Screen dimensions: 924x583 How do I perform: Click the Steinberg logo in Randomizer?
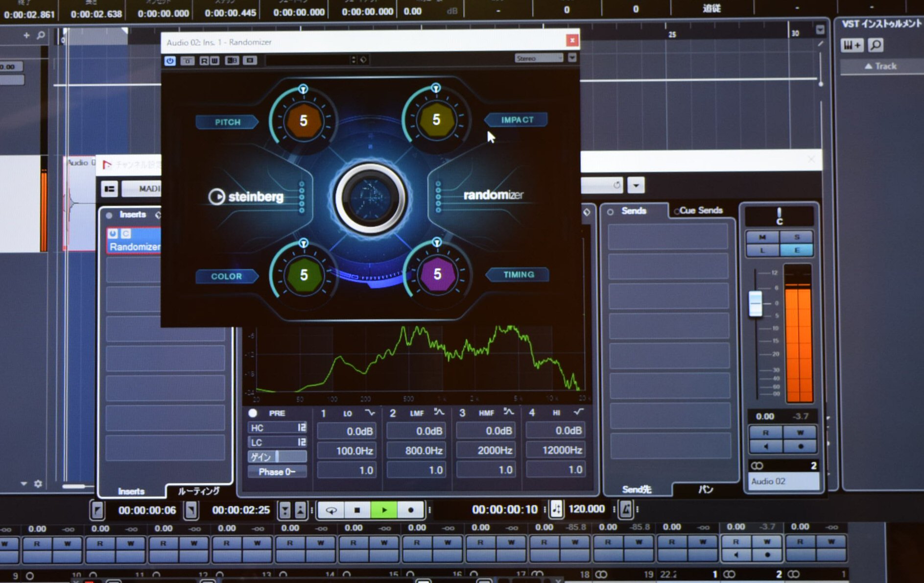[246, 196]
